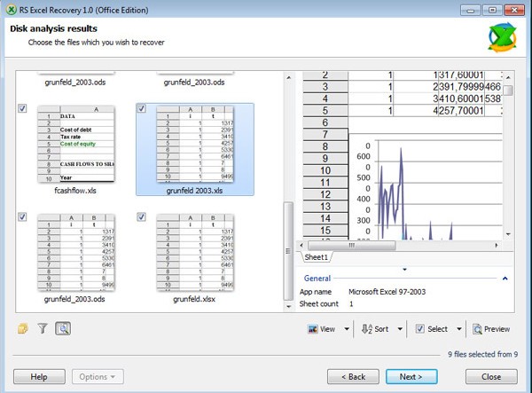Click the 'Sheet count' label

[x=318, y=303]
